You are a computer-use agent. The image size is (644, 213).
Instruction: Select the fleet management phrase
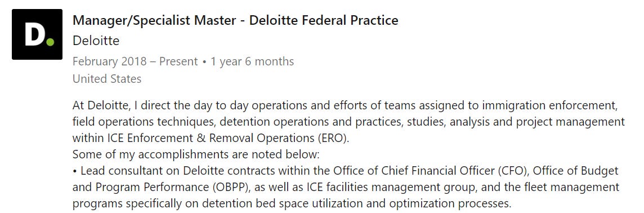click(x=575, y=188)
